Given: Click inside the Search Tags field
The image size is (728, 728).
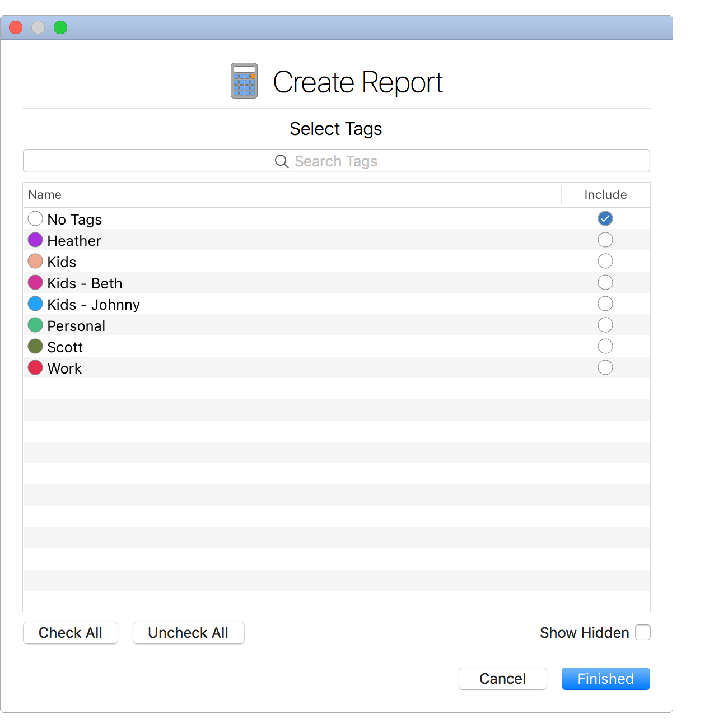Looking at the screenshot, I should (392, 161).
